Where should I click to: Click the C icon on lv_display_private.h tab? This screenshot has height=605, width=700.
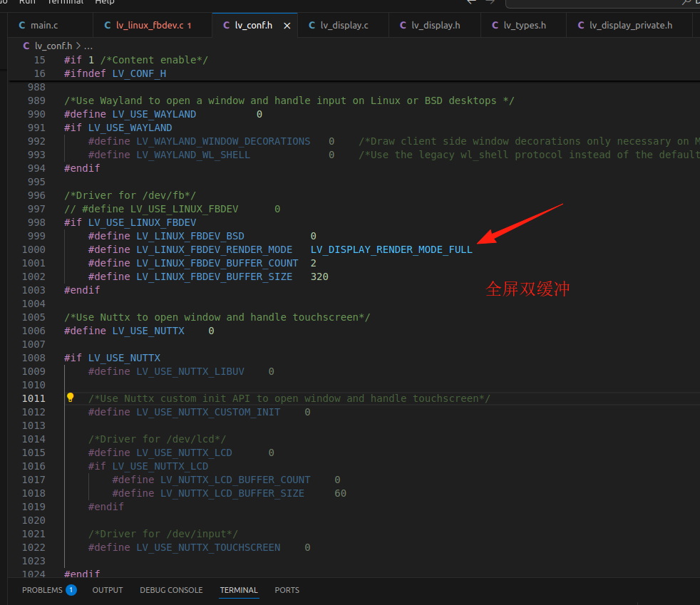(x=580, y=24)
